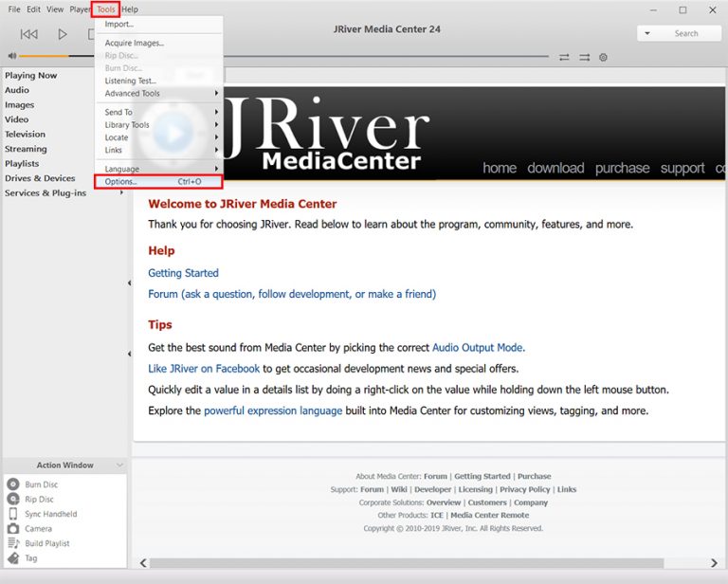Click the Tag icon in Action Window
The image size is (728, 584).
13,558
